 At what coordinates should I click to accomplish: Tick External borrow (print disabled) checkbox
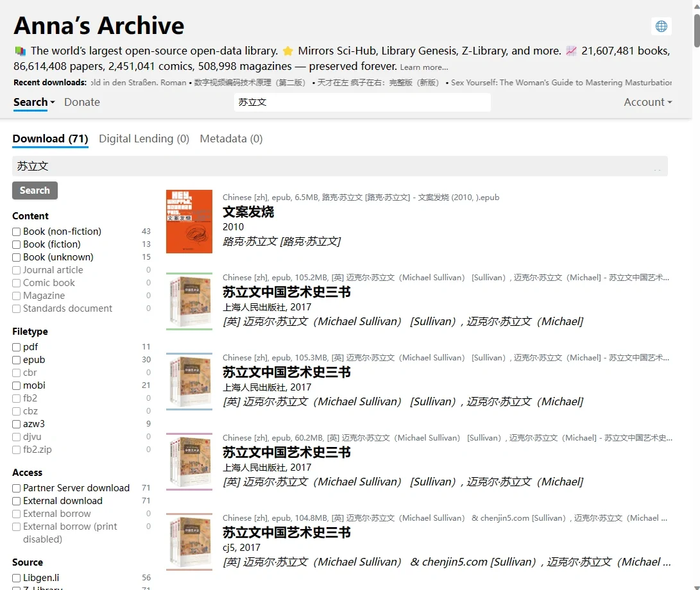[17, 527]
